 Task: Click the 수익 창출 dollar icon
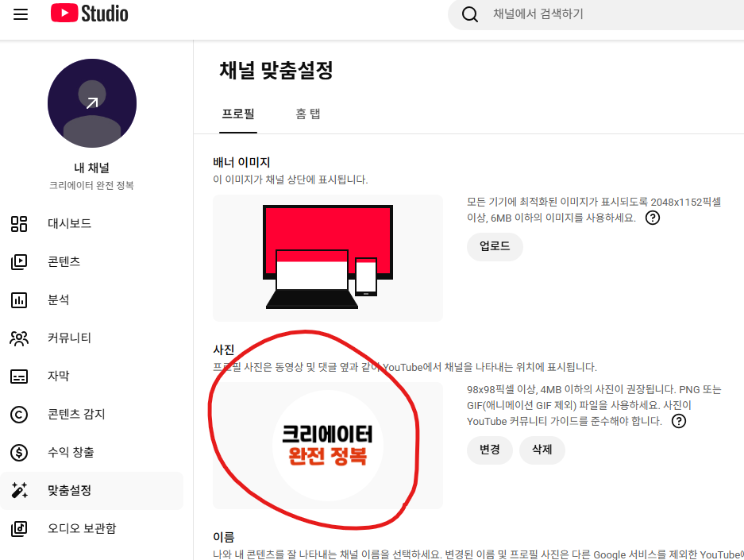(x=19, y=452)
